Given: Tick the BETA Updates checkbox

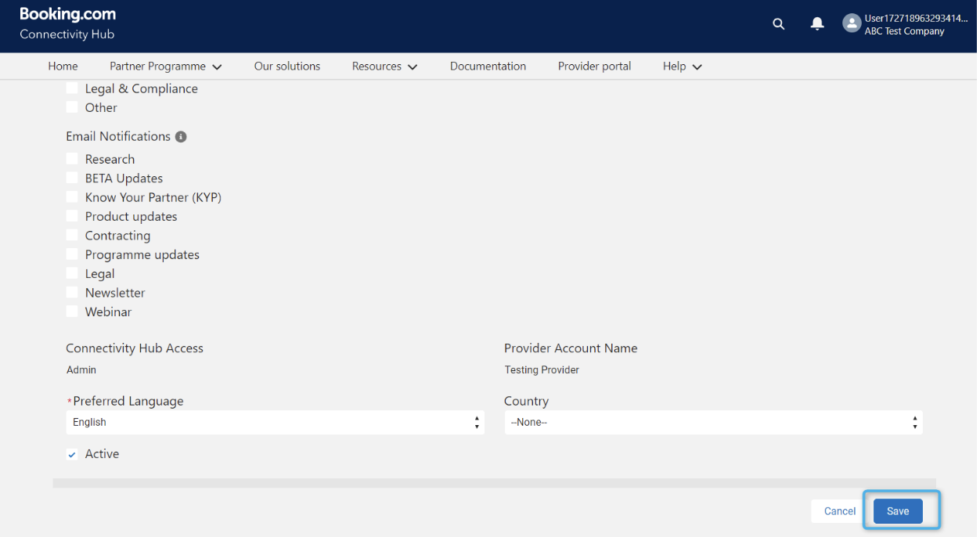Looking at the screenshot, I should click(x=72, y=178).
